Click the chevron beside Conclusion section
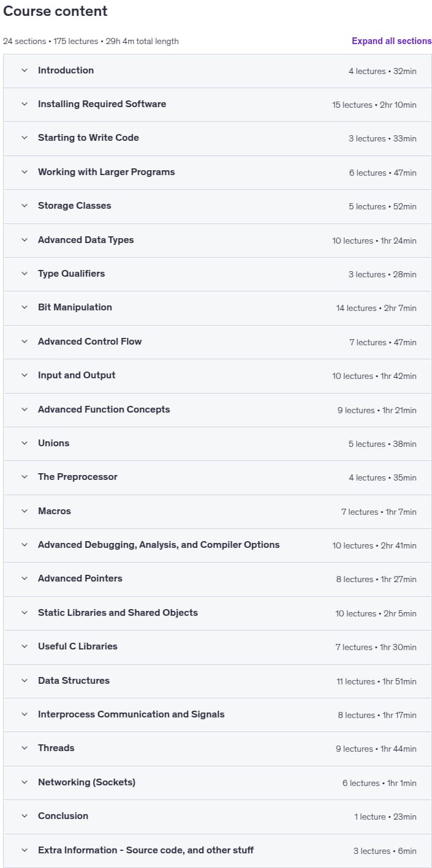Viewport: 432px width, 868px height. [x=25, y=816]
